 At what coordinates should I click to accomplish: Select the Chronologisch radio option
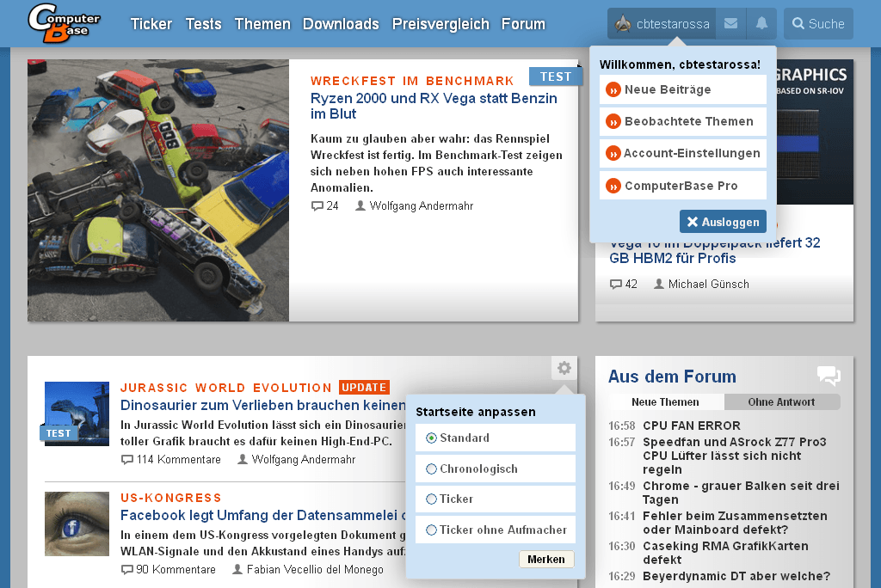432,469
